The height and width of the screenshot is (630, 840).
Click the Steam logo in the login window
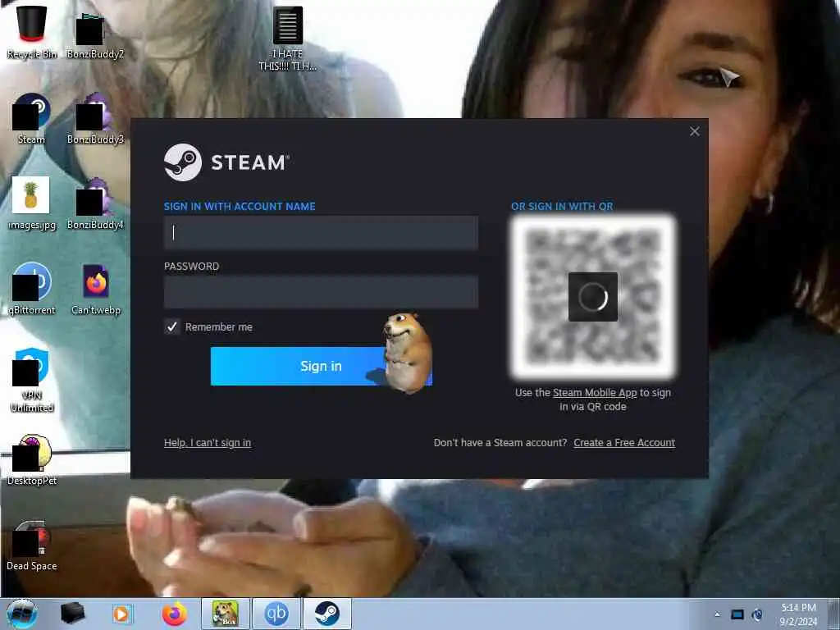click(x=183, y=162)
